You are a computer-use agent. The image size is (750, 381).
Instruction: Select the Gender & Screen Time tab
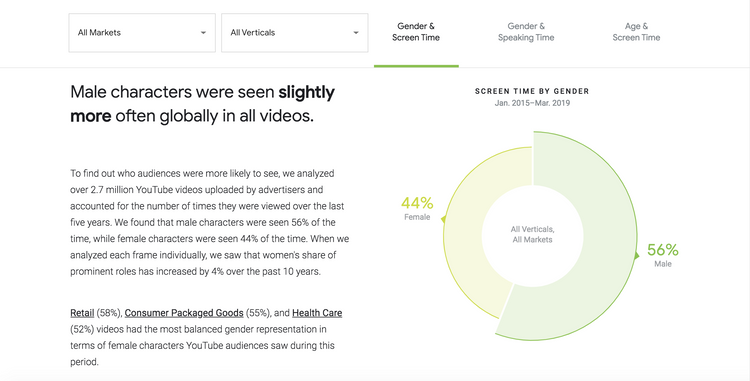[x=416, y=32]
